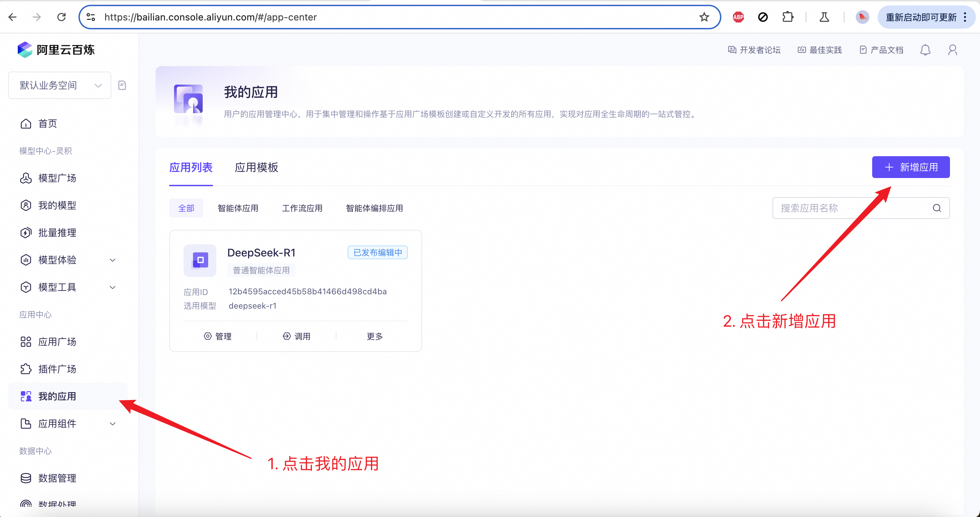This screenshot has width=980, height=517.
Task: Click the 普通智能体应用 label
Action: pos(261,270)
